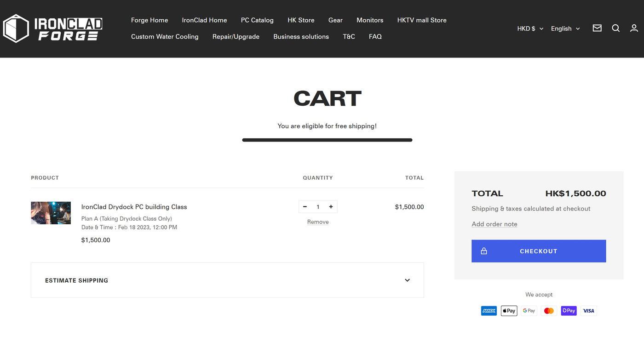
Task: Open the account user icon
Action: (634, 28)
